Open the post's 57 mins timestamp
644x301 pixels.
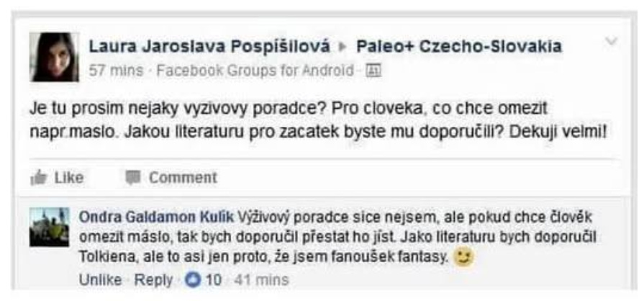[x=117, y=71]
